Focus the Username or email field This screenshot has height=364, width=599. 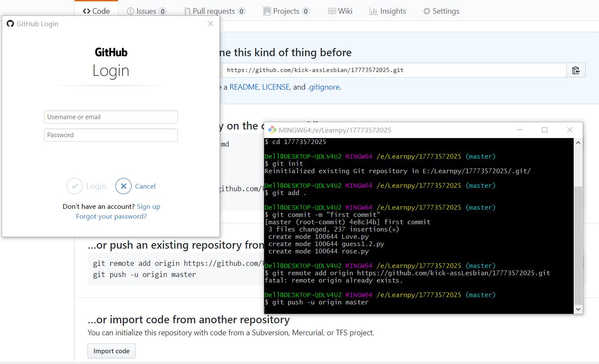coord(111,117)
